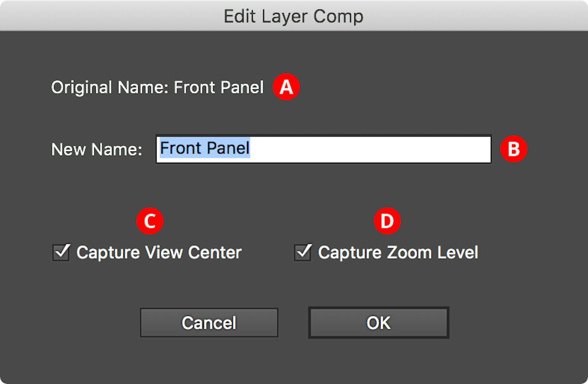Click the red marker labeled A
This screenshot has width=588, height=384.
[286, 86]
